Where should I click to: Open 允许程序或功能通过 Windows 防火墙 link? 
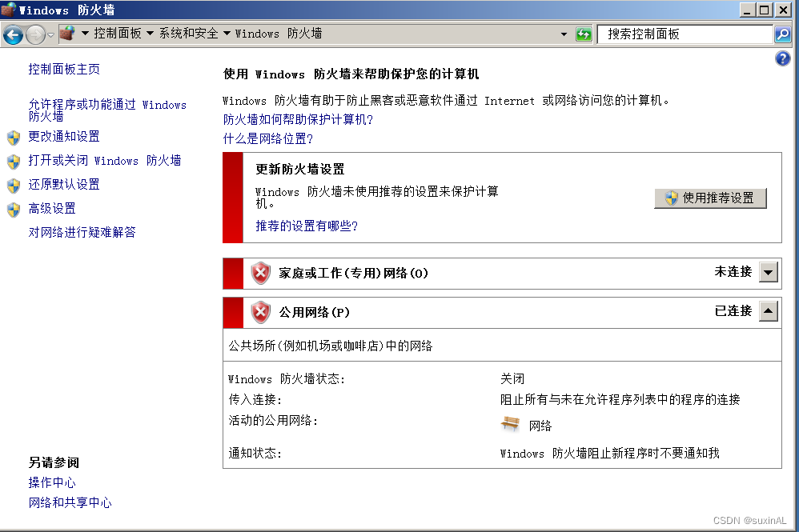point(107,110)
